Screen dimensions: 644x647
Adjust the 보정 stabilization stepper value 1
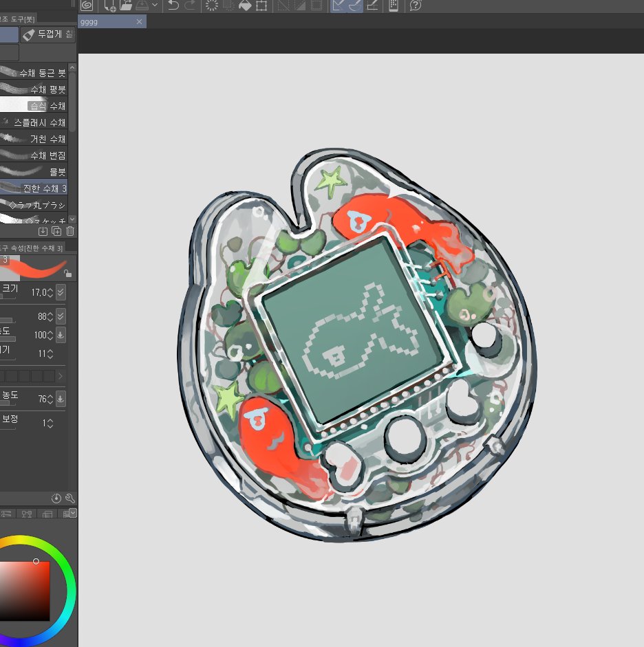click(x=50, y=424)
